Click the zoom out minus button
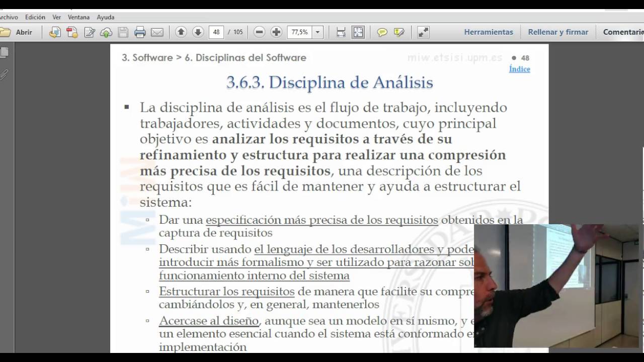 [259, 32]
